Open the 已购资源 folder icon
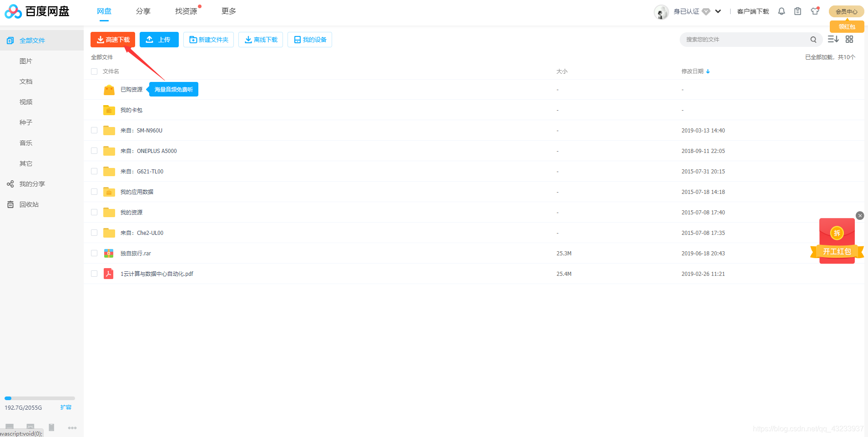The width and height of the screenshot is (868, 437). pos(109,90)
